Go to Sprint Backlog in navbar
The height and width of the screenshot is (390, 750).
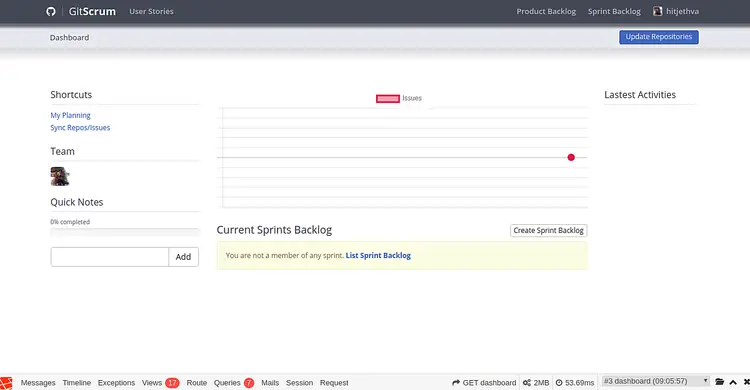[x=614, y=11]
